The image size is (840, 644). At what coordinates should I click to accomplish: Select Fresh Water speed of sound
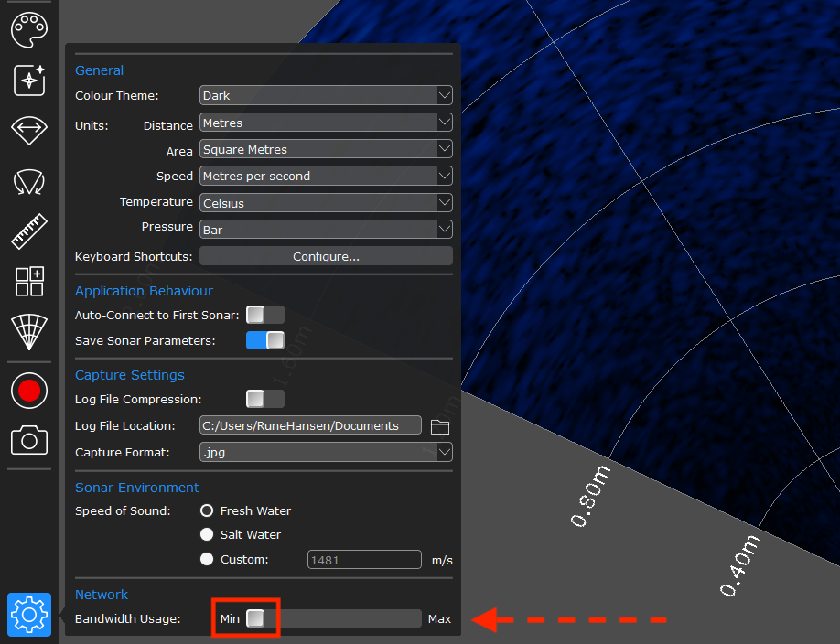[x=207, y=510]
